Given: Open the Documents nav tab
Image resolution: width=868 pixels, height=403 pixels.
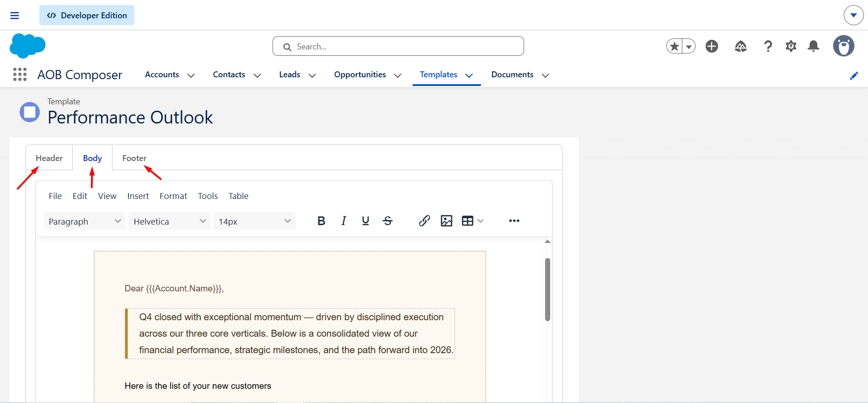Looking at the screenshot, I should pyautogui.click(x=512, y=75).
